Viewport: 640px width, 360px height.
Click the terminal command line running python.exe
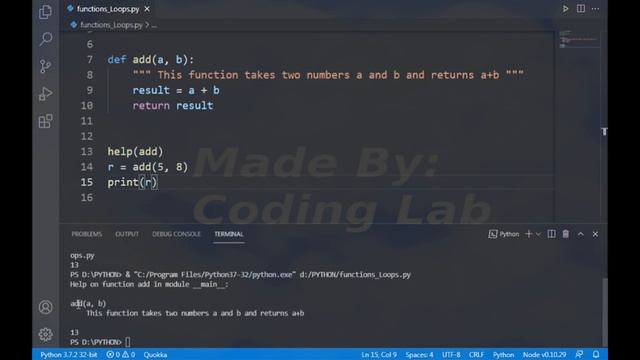click(240, 275)
